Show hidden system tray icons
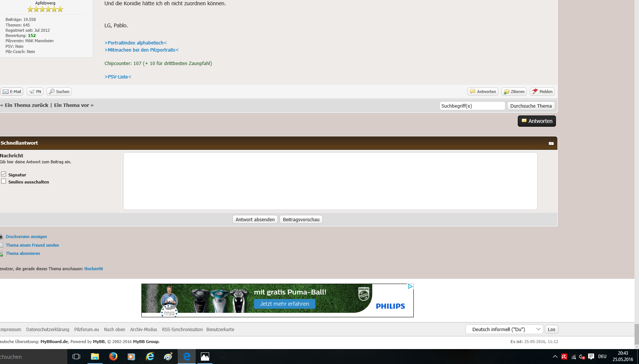Viewport: 639px width, 364px height. (555, 357)
